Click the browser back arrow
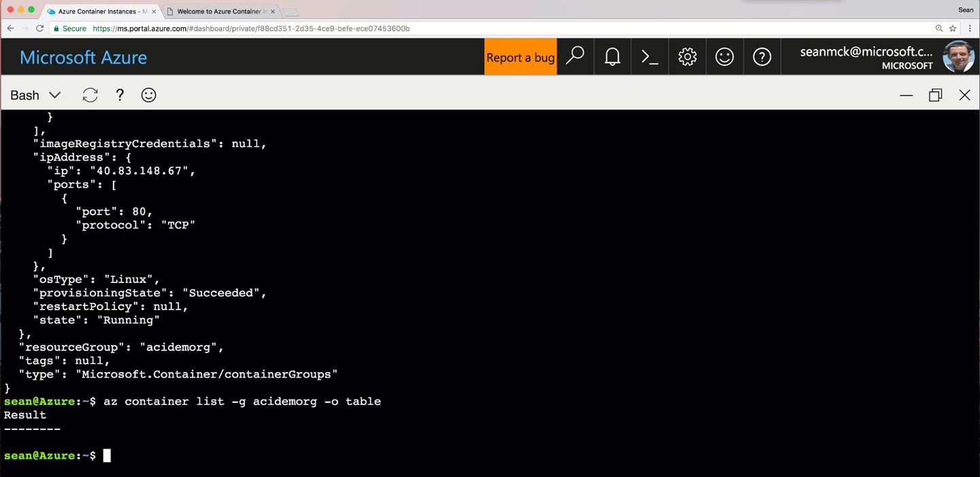 click(10, 29)
